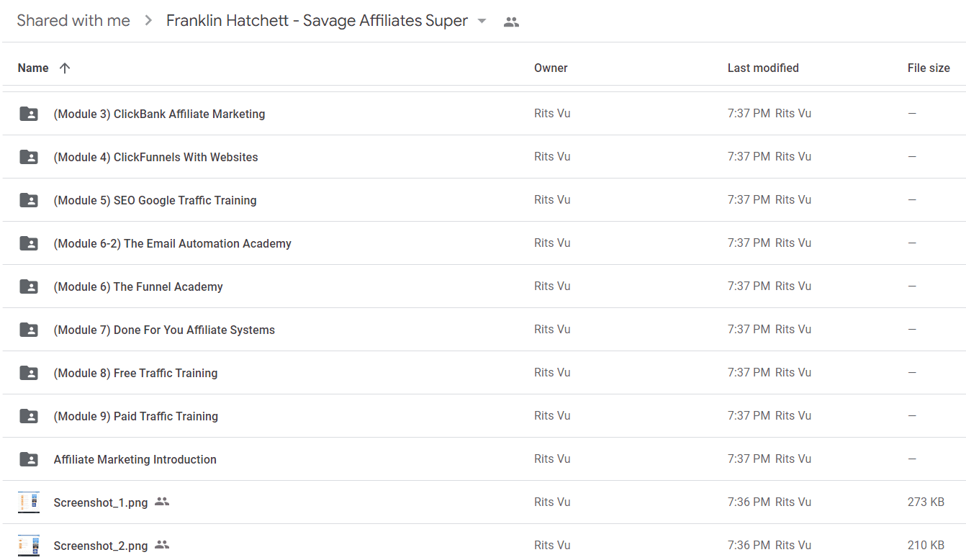Click the File size column header
This screenshot has width=966, height=560.
(929, 68)
